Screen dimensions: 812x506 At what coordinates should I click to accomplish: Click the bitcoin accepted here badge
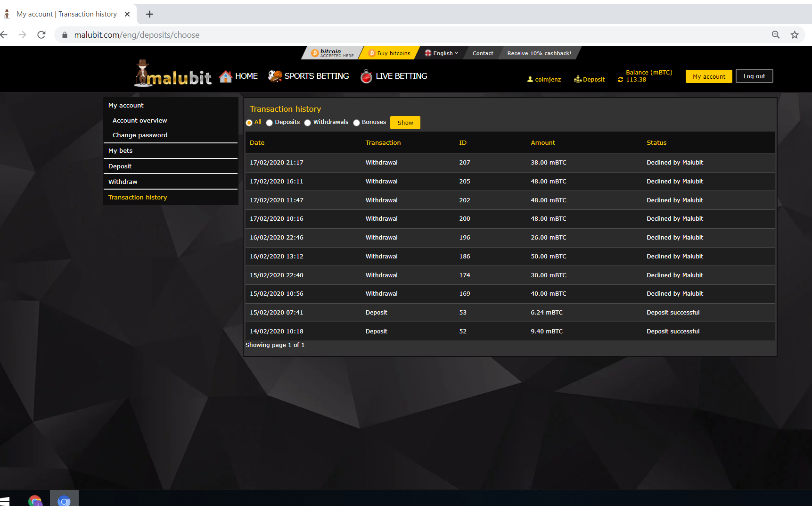point(332,53)
